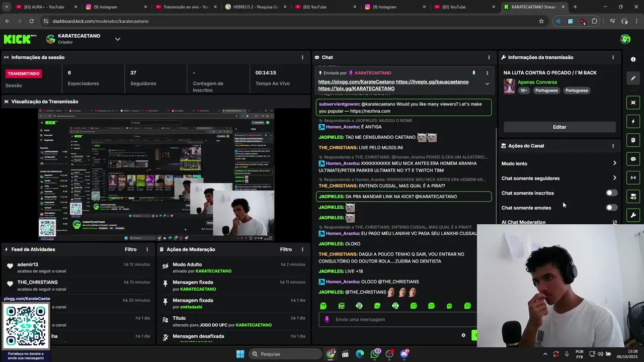Toggle the chat bubble widget icon in sidebar
Image resolution: width=644 pixels, height=362 pixels.
[633, 159]
